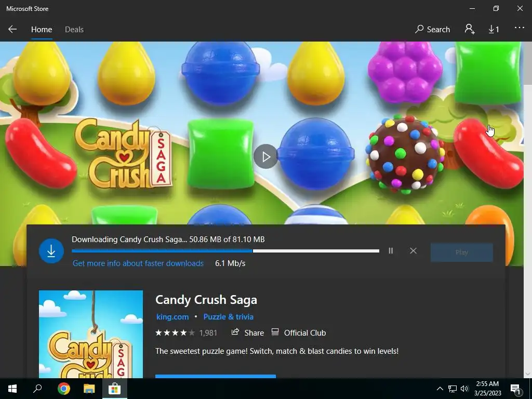
Task: Open the Windows Start menu
Action: (12, 389)
